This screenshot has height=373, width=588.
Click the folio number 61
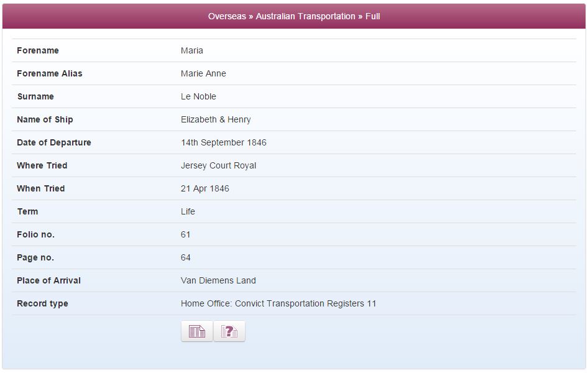pos(186,234)
